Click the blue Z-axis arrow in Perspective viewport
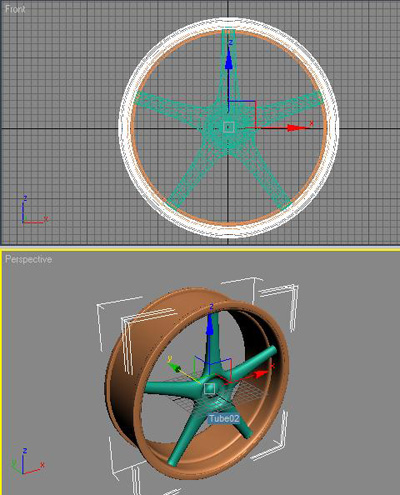The height and width of the screenshot is (495, 400). pos(210,325)
